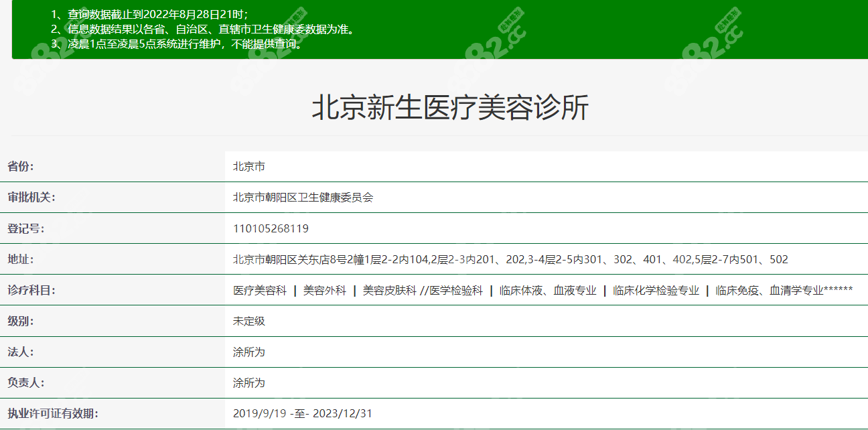The height and width of the screenshot is (430, 868).
Task: Click the value 北京市 in 省份 row
Action: pyautogui.click(x=249, y=167)
